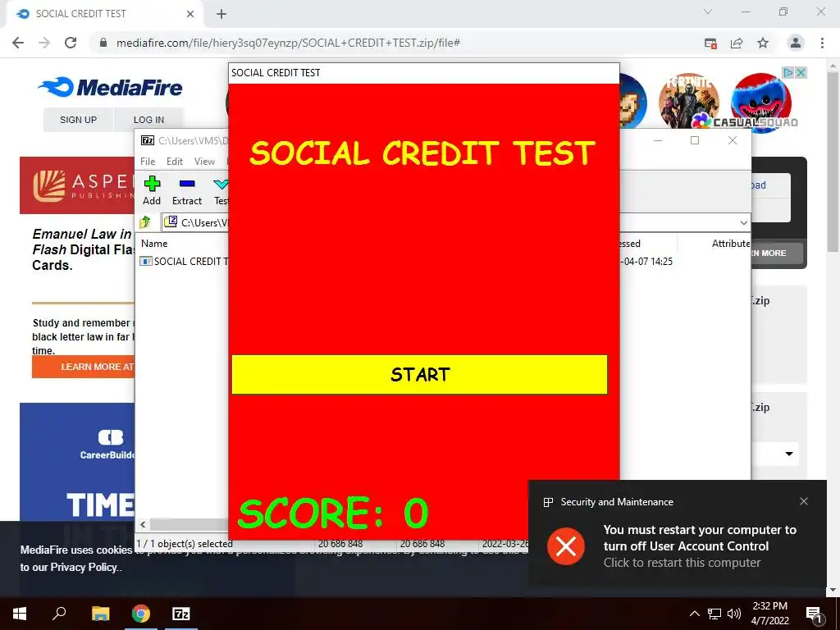
Task: Bookmark this page with the star icon
Action: pyautogui.click(x=763, y=43)
